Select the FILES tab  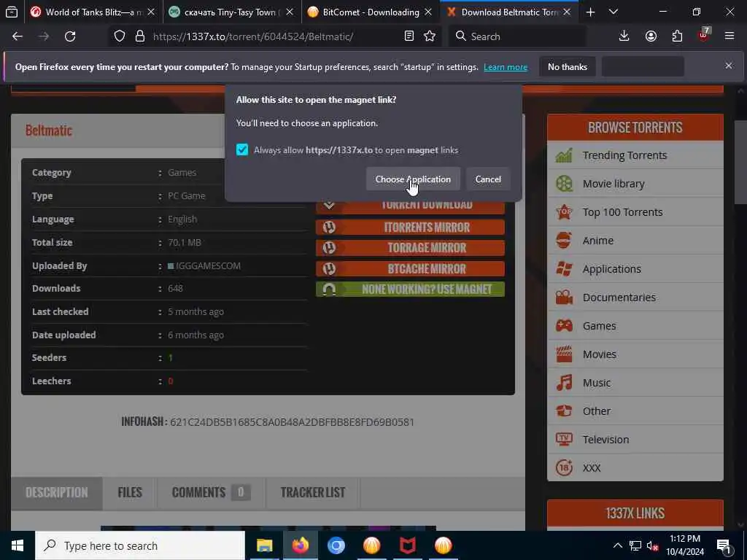[x=130, y=493]
